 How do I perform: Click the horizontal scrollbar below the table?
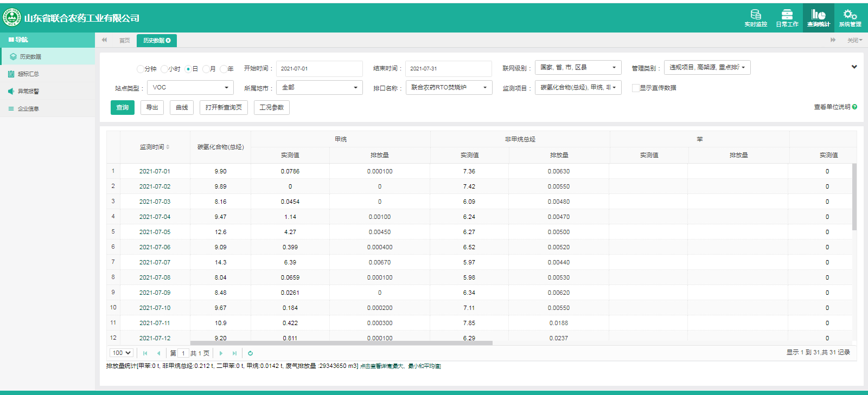[x=341, y=343]
